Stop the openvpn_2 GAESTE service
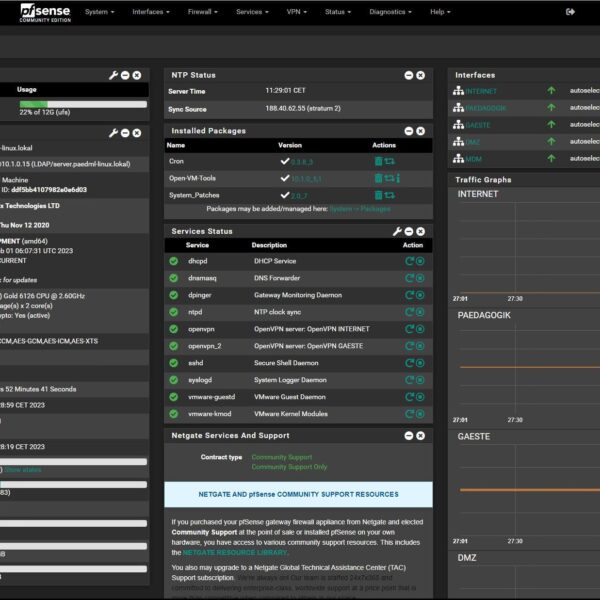This screenshot has width=600, height=600. [x=420, y=346]
